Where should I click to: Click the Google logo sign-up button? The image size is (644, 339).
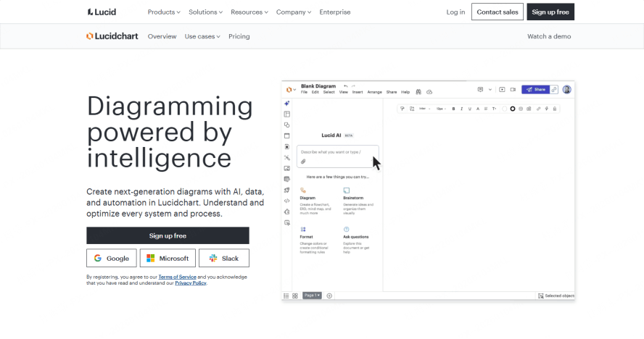pos(111,259)
